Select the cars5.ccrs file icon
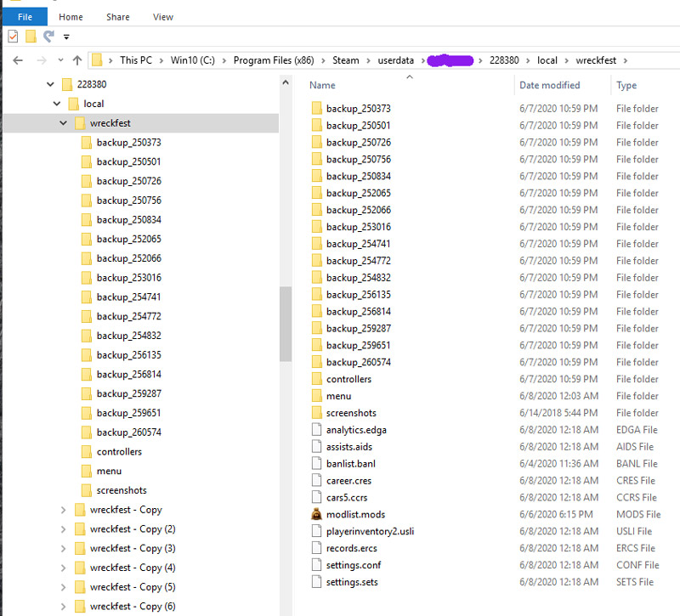This screenshot has height=616, width=680. [x=316, y=497]
